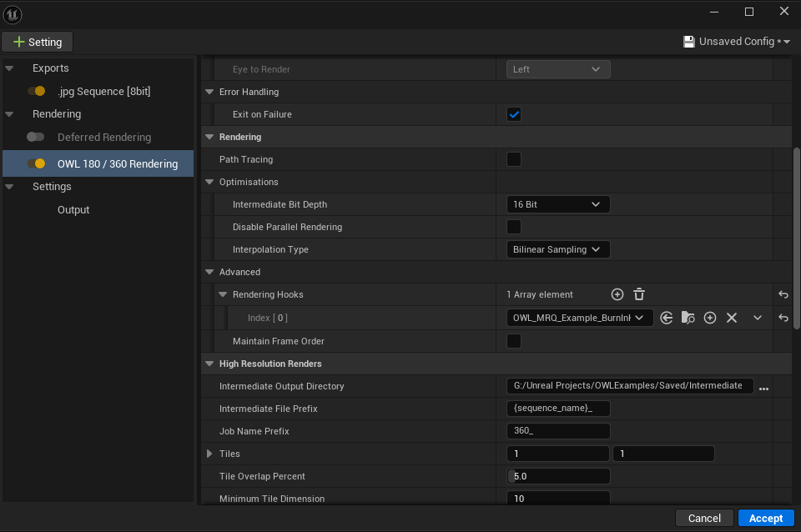Clear the Index 0 hook asset reference

tap(732, 318)
